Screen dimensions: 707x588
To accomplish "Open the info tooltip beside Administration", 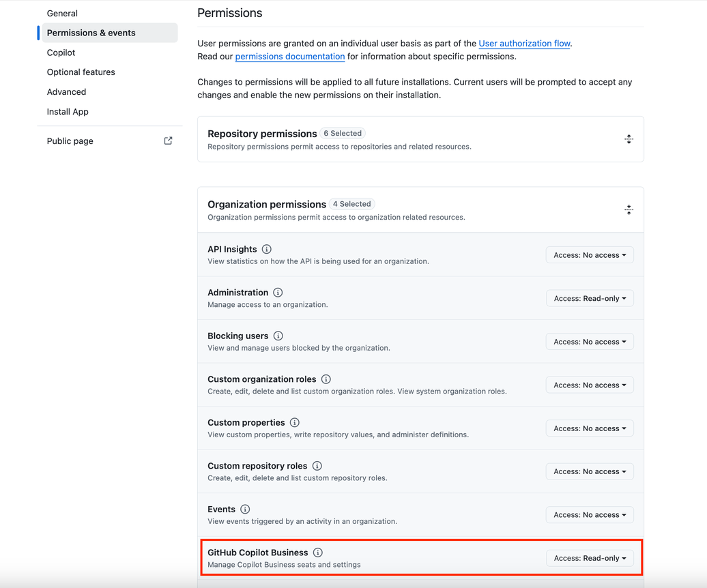I will point(278,292).
